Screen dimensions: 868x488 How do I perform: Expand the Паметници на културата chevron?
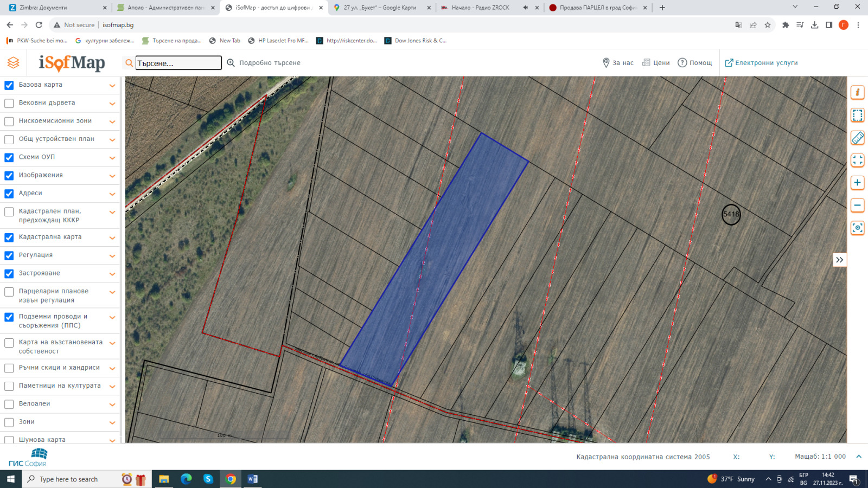[x=112, y=387]
